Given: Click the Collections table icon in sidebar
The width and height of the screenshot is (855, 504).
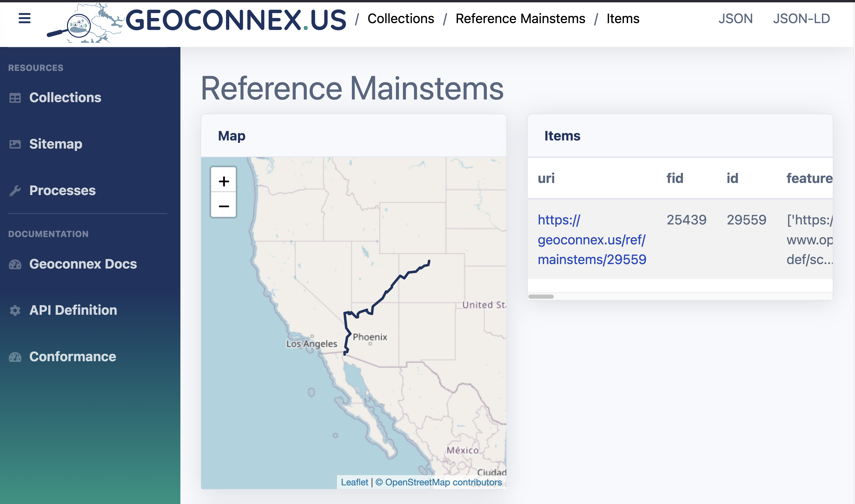Looking at the screenshot, I should coord(15,98).
